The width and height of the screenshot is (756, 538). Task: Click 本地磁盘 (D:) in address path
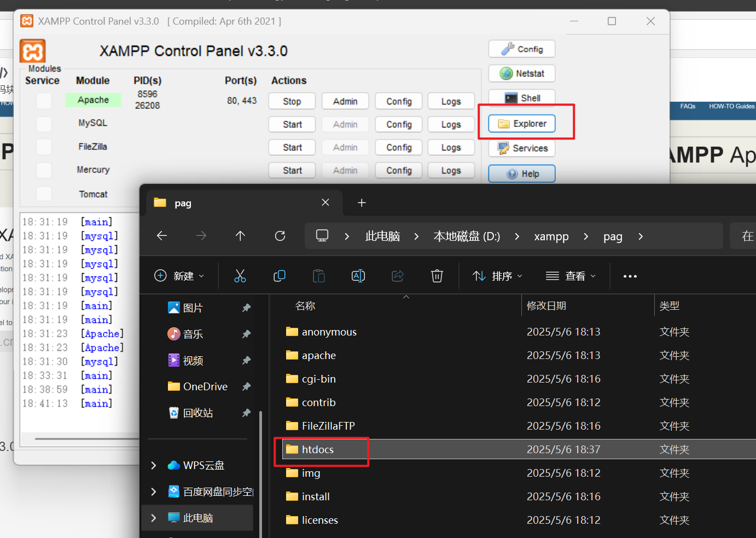(x=467, y=236)
